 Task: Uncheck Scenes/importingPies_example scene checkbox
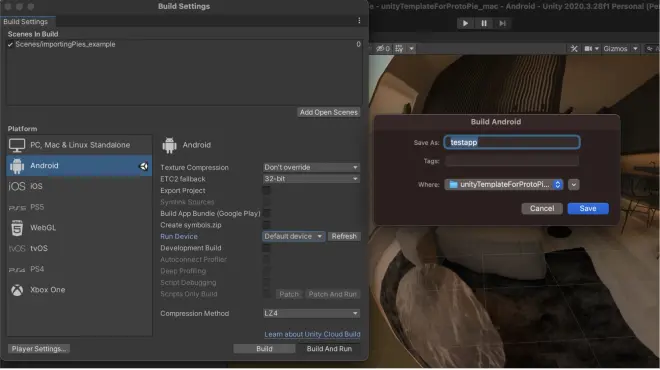tap(11, 45)
